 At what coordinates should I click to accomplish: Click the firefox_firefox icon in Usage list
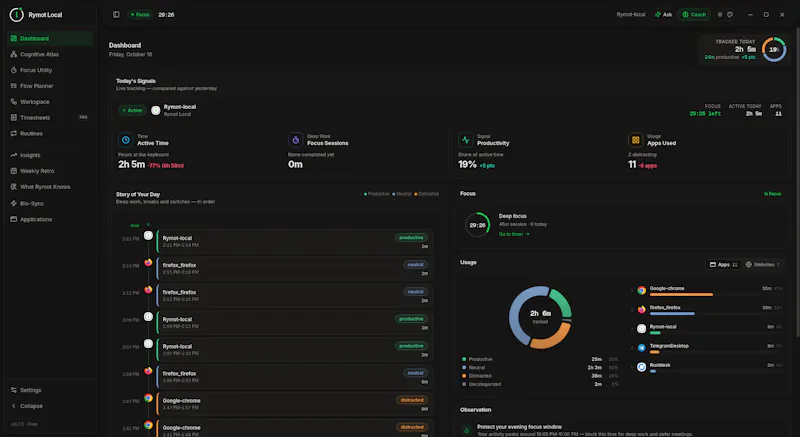pyautogui.click(x=641, y=310)
